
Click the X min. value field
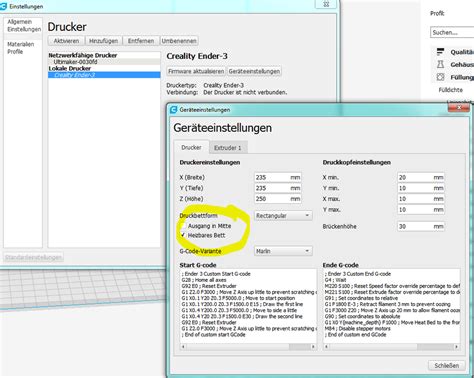[x=421, y=177]
